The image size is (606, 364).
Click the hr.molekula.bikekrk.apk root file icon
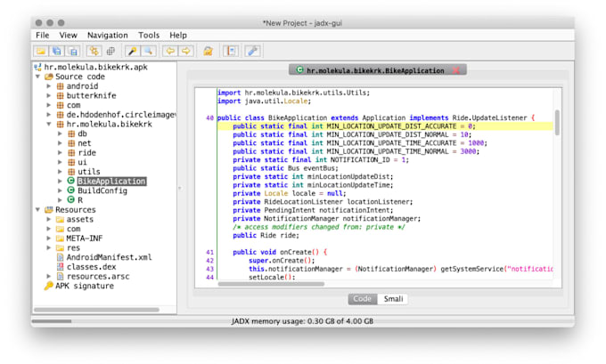pos(37,67)
